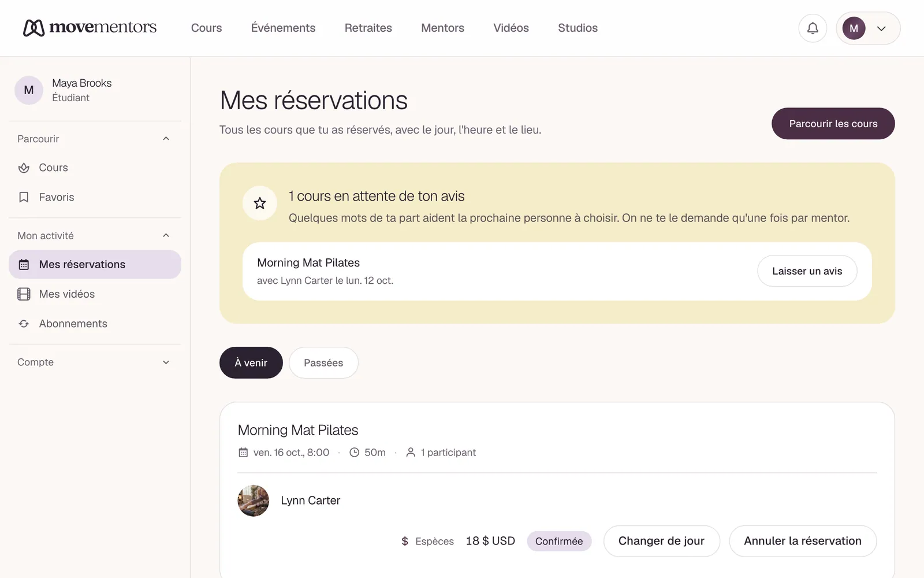This screenshot has width=924, height=578.
Task: Open Cours in top navigation
Action: point(206,28)
